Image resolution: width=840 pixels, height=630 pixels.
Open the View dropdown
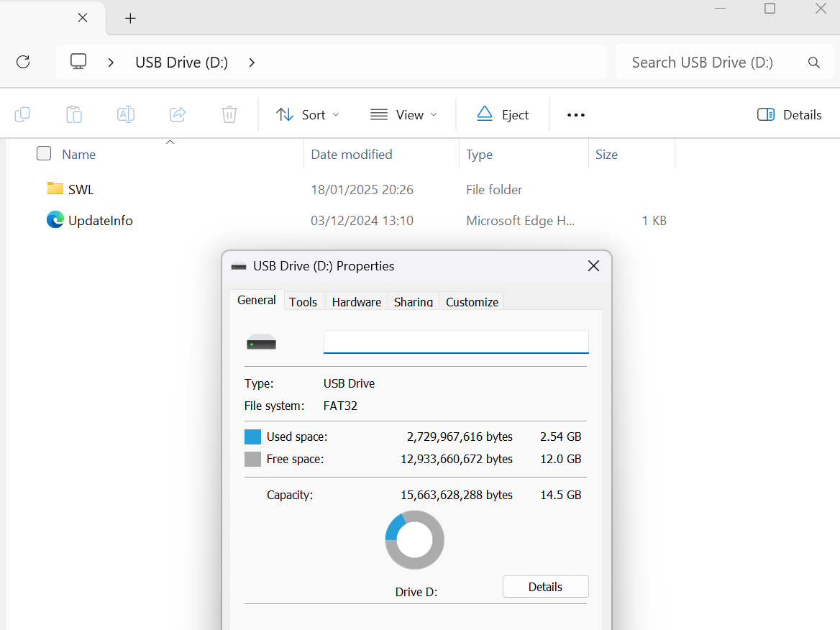click(x=404, y=114)
